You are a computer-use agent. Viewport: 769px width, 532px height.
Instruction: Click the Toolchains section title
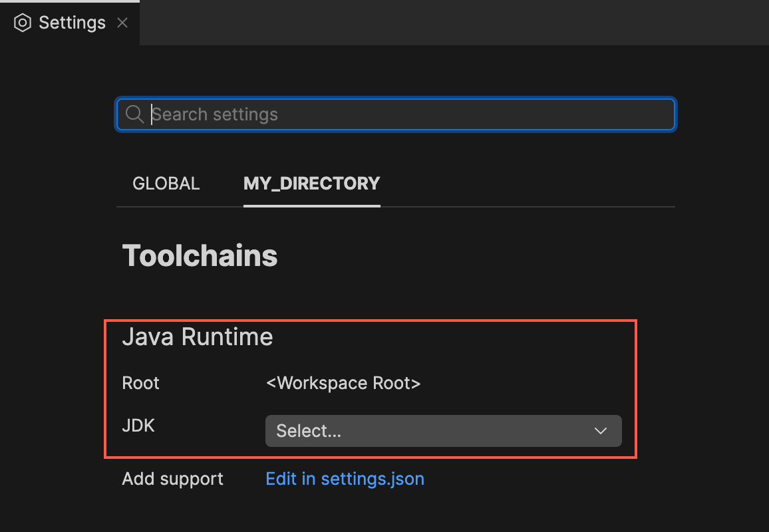[x=200, y=256]
